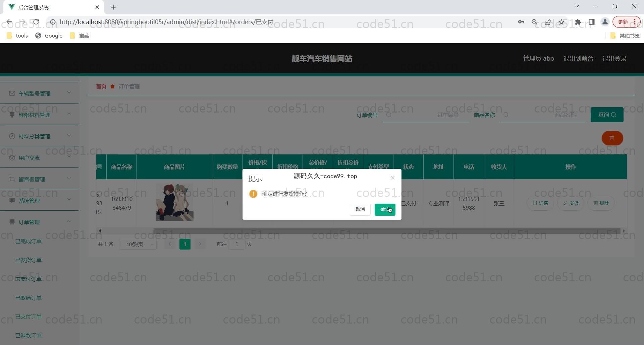
Task: Click 删除 for the 张三 order
Action: coord(601,203)
